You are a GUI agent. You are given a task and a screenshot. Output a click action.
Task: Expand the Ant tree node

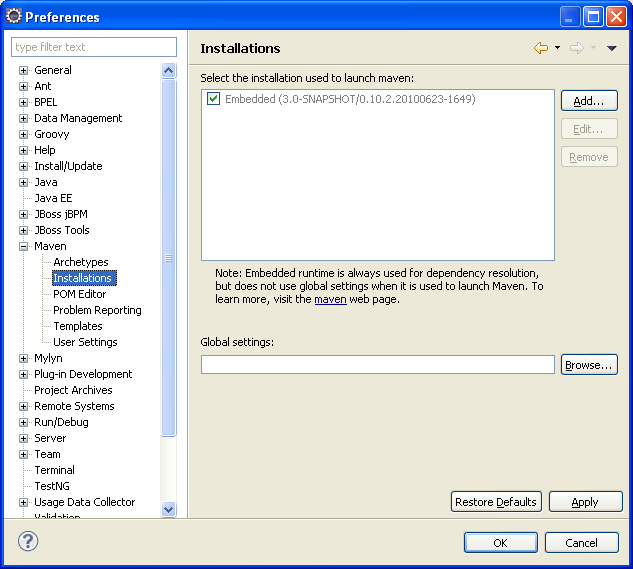pyautogui.click(x=23, y=86)
